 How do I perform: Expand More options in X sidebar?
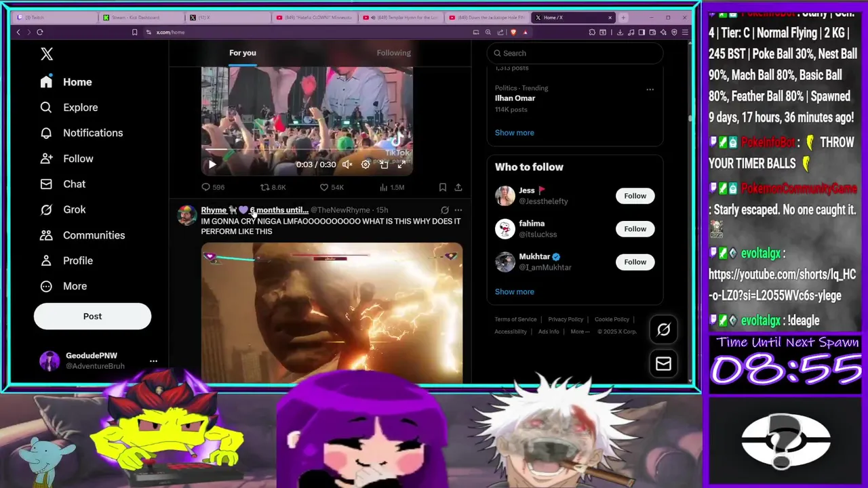click(63, 286)
